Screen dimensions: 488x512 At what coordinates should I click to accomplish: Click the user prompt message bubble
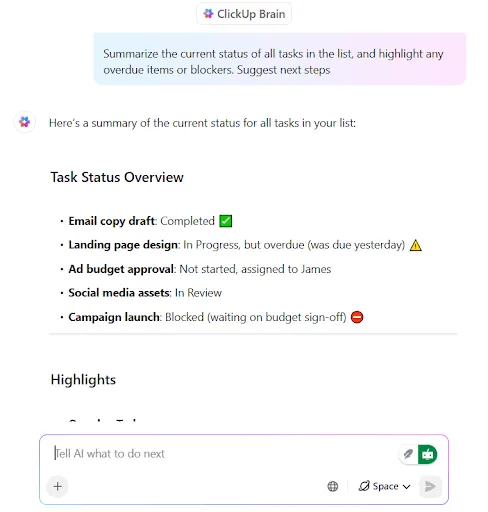click(x=280, y=59)
